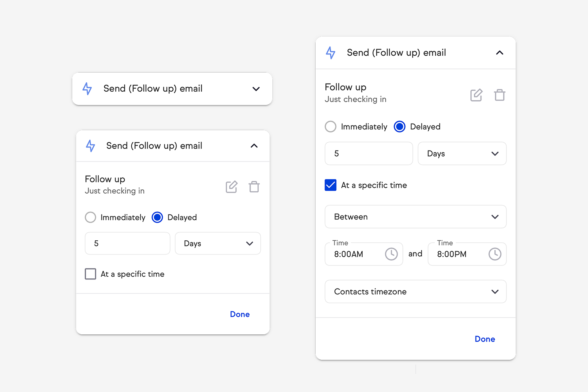Click Done in the card with the unchecked checkbox
The height and width of the screenshot is (392, 588).
pos(240,314)
